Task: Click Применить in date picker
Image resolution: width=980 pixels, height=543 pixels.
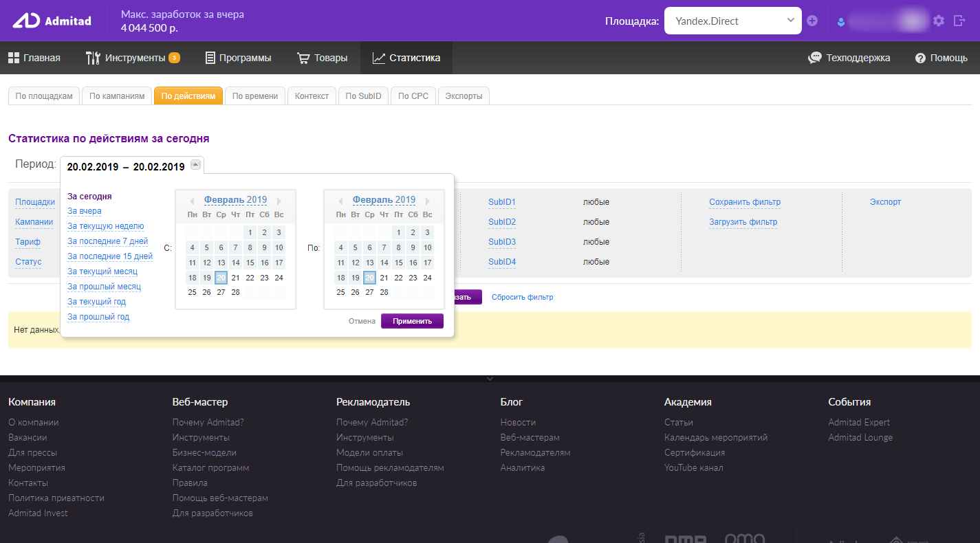Action: coord(412,321)
